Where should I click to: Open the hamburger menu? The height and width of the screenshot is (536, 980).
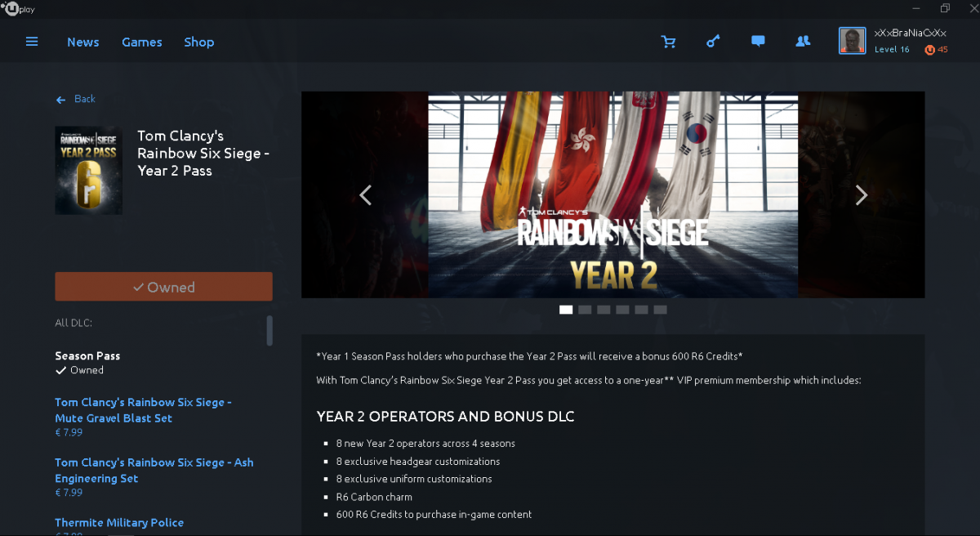[x=32, y=42]
